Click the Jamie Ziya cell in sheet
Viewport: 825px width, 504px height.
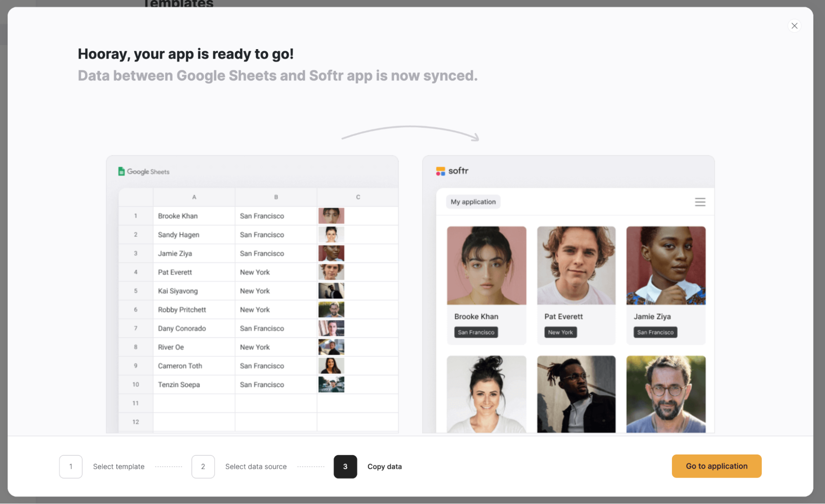pos(194,253)
